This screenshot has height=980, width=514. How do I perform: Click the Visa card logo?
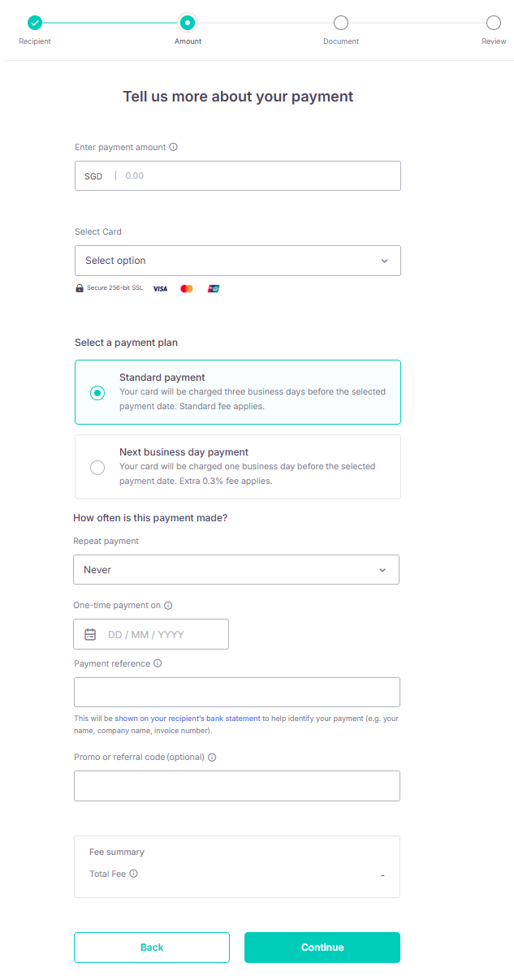pos(160,288)
